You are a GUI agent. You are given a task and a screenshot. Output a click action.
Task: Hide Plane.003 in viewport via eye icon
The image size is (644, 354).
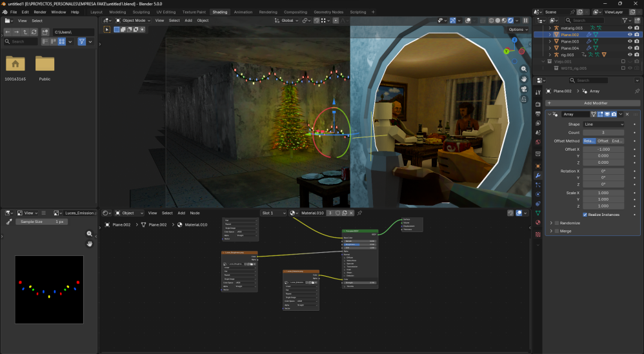tap(629, 41)
